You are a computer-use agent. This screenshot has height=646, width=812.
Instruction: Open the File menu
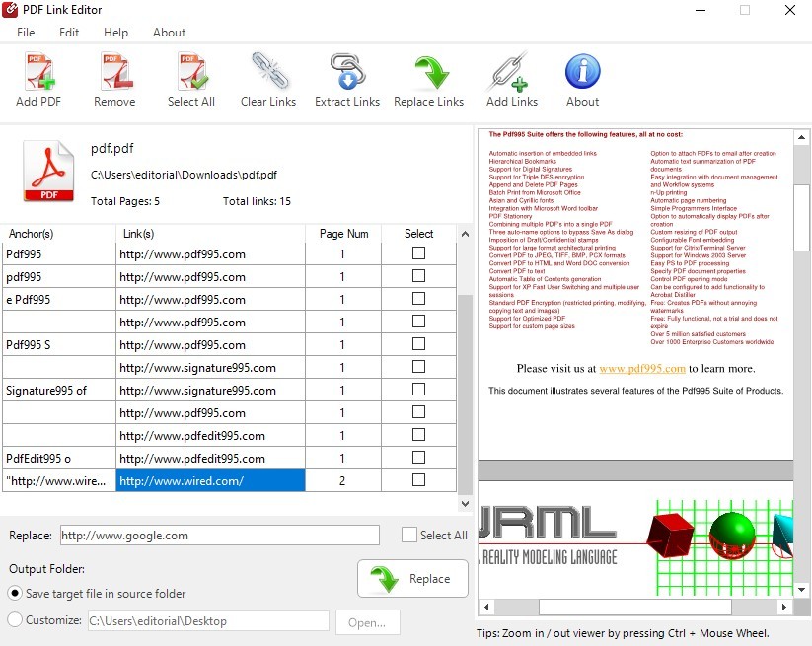click(x=26, y=33)
